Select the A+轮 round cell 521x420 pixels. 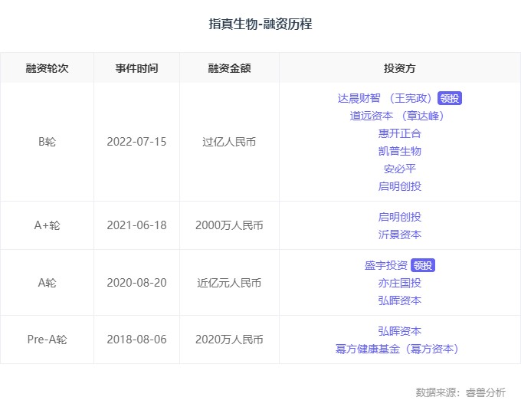[47, 225]
